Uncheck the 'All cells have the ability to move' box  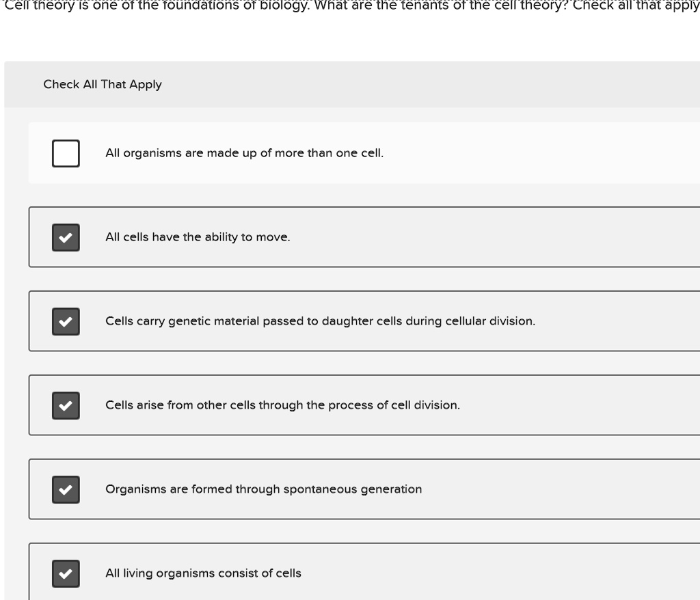[66, 237]
